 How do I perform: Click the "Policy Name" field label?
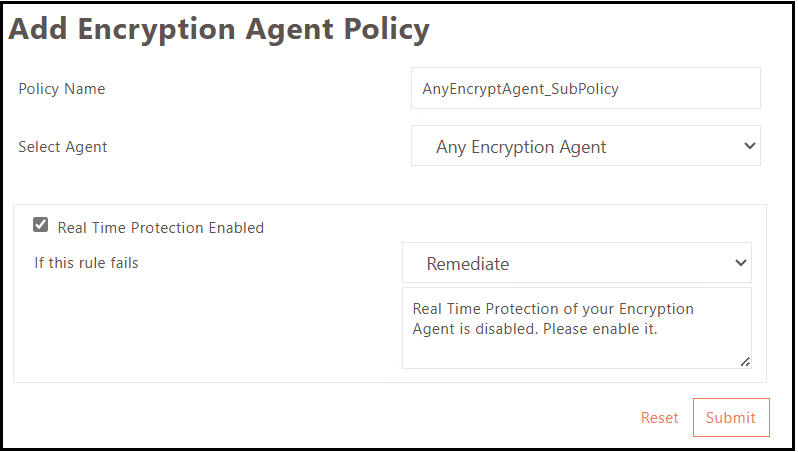pos(61,89)
